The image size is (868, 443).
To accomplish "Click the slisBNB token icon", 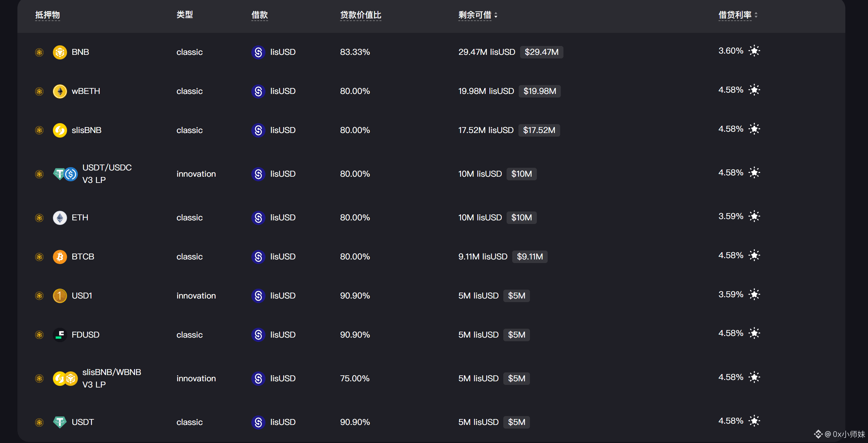I will point(60,130).
